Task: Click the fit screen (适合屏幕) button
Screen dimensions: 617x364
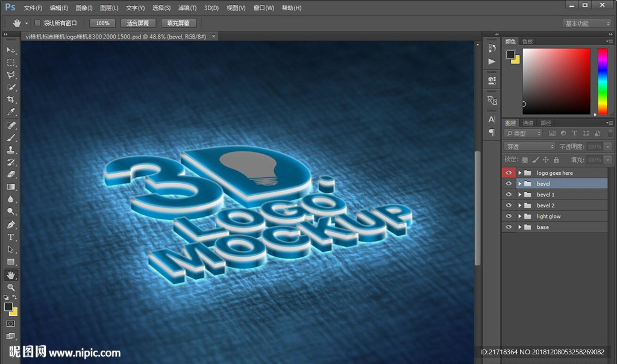Action: click(138, 24)
